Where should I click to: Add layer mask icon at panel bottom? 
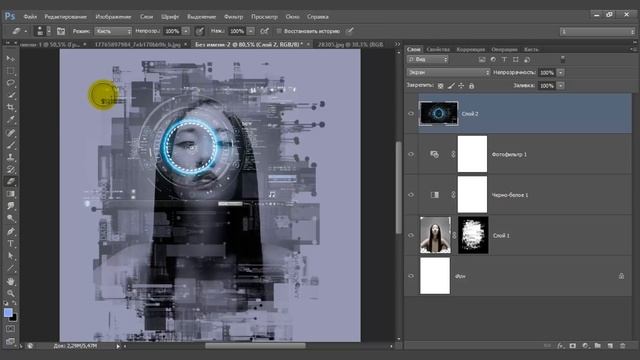coord(573,346)
